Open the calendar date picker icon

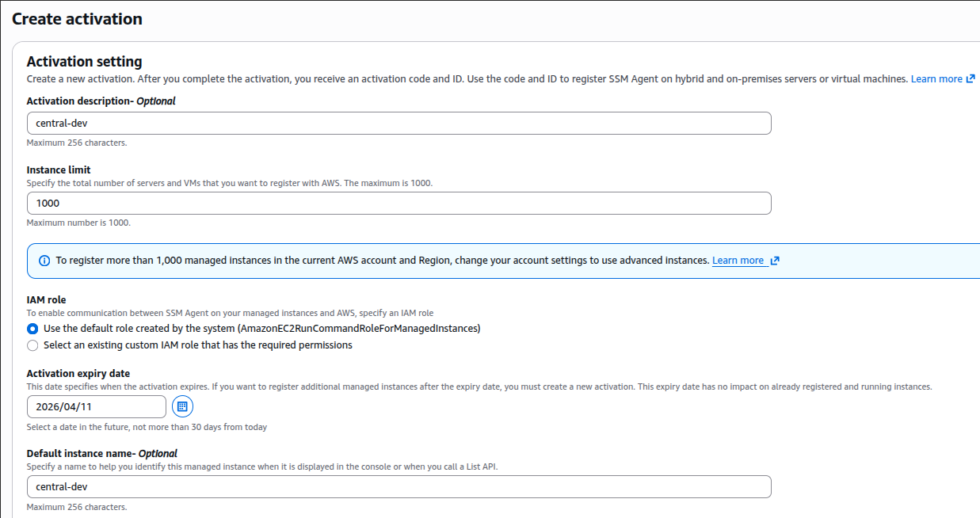tap(182, 407)
